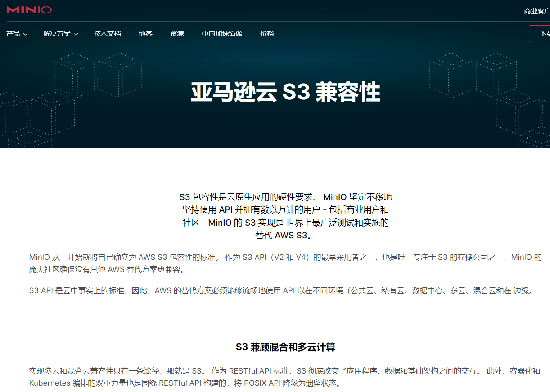The image size is (550, 392).
Task: Click the line starting Kubernetes 编排的双重力量
Action: [x=185, y=383]
